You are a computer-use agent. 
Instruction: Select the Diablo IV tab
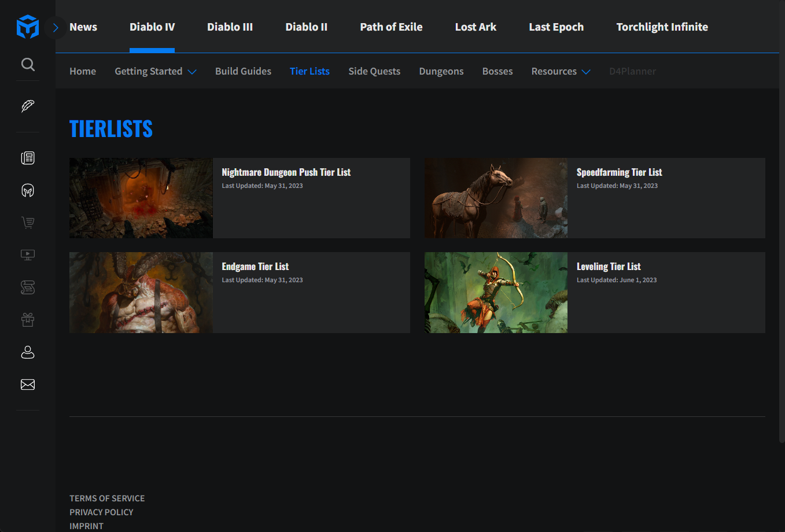(x=152, y=27)
